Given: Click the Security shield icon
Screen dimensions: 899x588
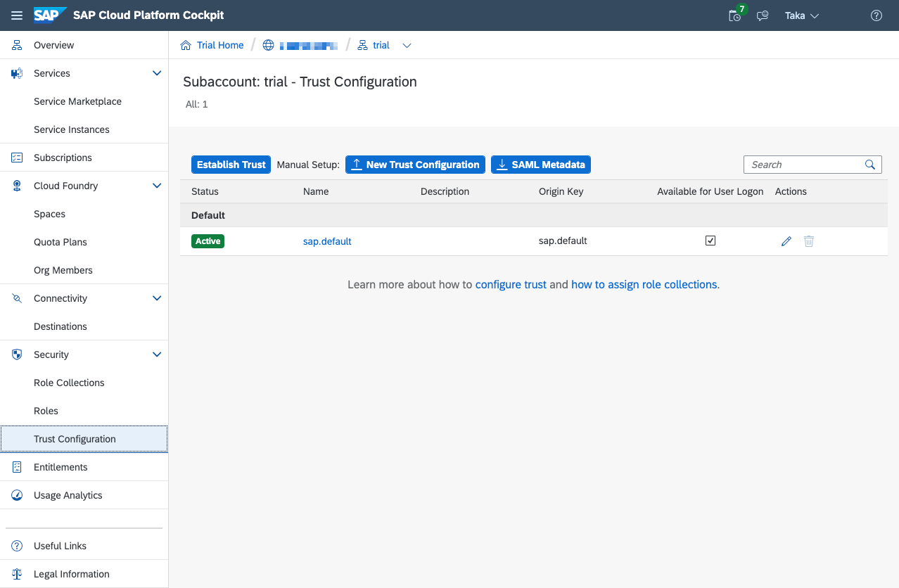Looking at the screenshot, I should pyautogui.click(x=17, y=354).
